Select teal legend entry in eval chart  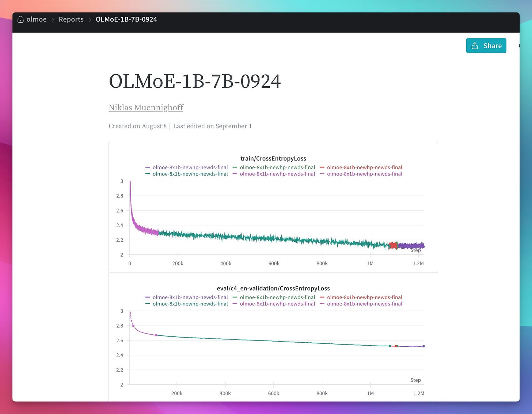pos(187,304)
